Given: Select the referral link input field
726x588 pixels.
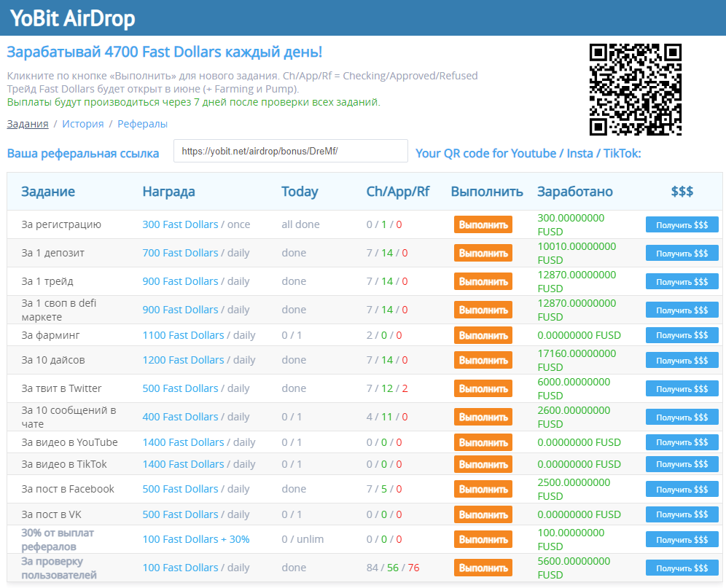Looking at the screenshot, I should 289,151.
